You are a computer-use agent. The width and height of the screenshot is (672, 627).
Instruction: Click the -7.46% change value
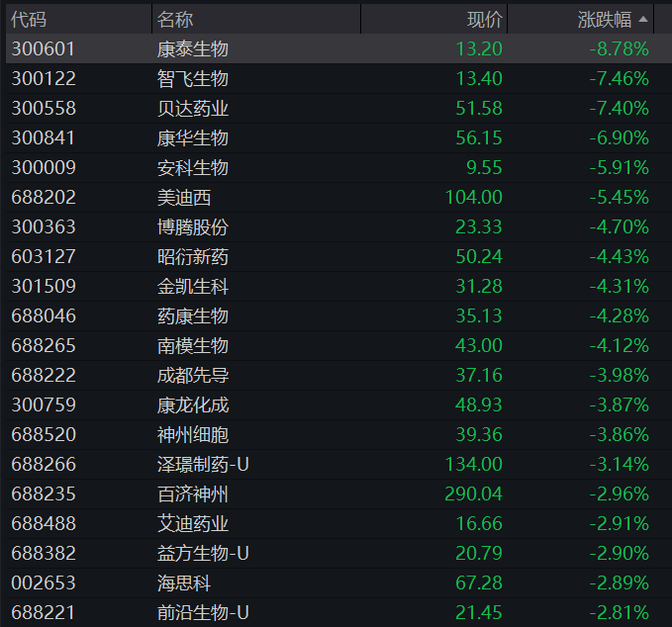[x=620, y=79]
